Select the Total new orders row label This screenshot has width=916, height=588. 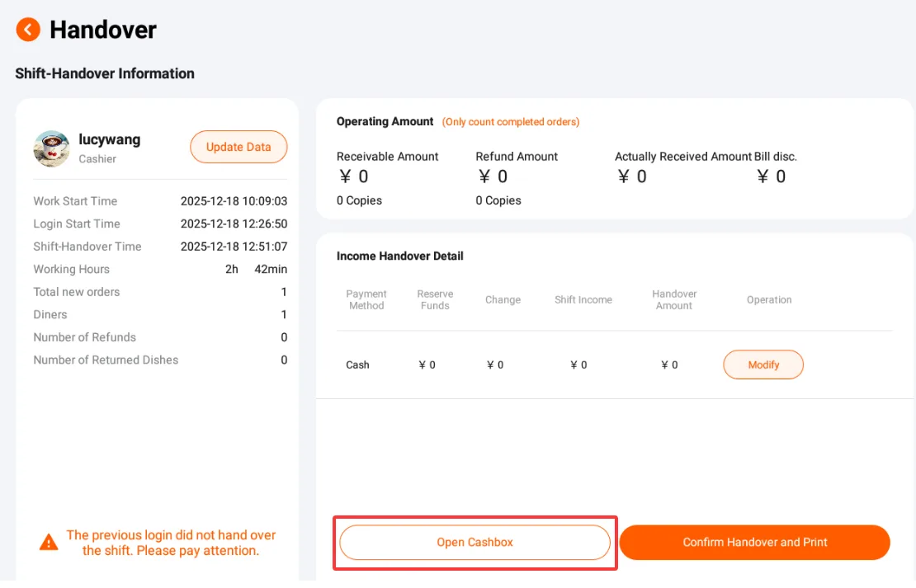[x=77, y=292]
